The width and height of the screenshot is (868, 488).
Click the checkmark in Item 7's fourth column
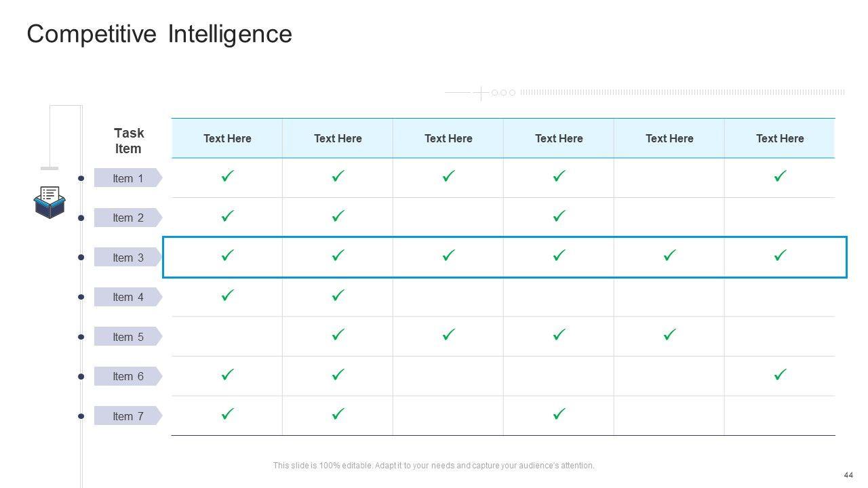click(x=559, y=413)
